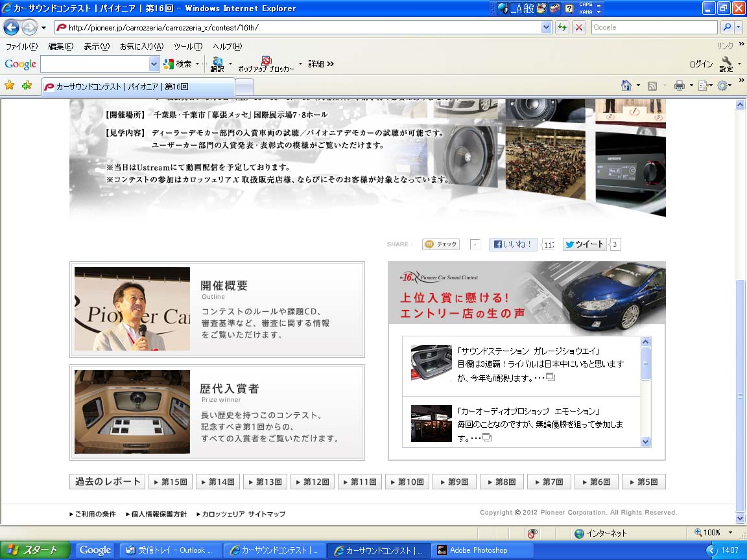The width and height of the screenshot is (747, 560).
Task: Go to Home page via house icon
Action: coord(626,86)
